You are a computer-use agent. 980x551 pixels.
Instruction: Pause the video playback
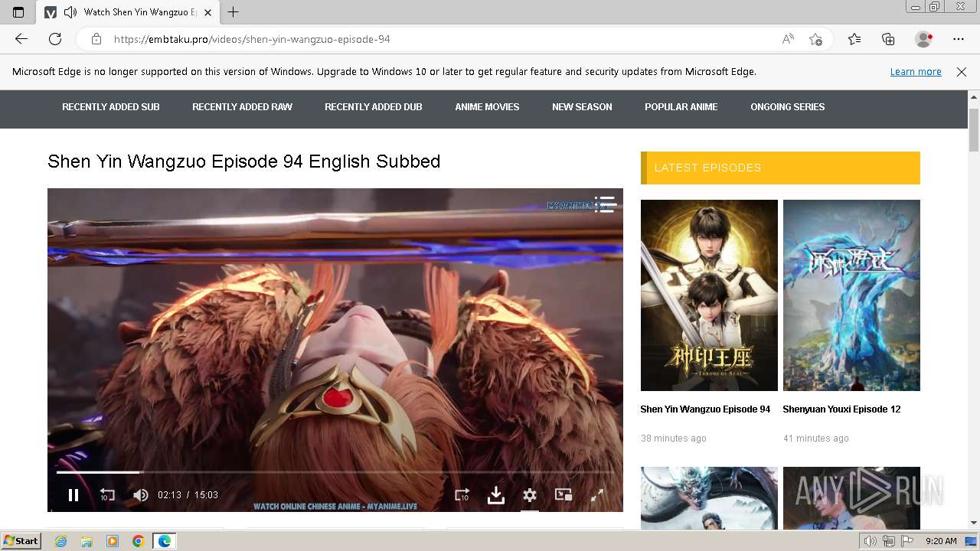tap(73, 495)
